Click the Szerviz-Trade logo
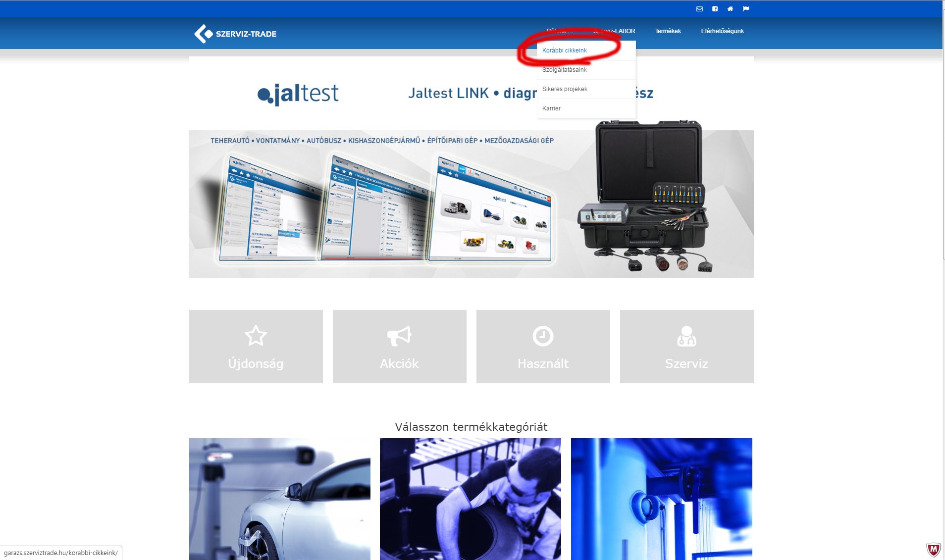945x560 pixels. point(235,34)
